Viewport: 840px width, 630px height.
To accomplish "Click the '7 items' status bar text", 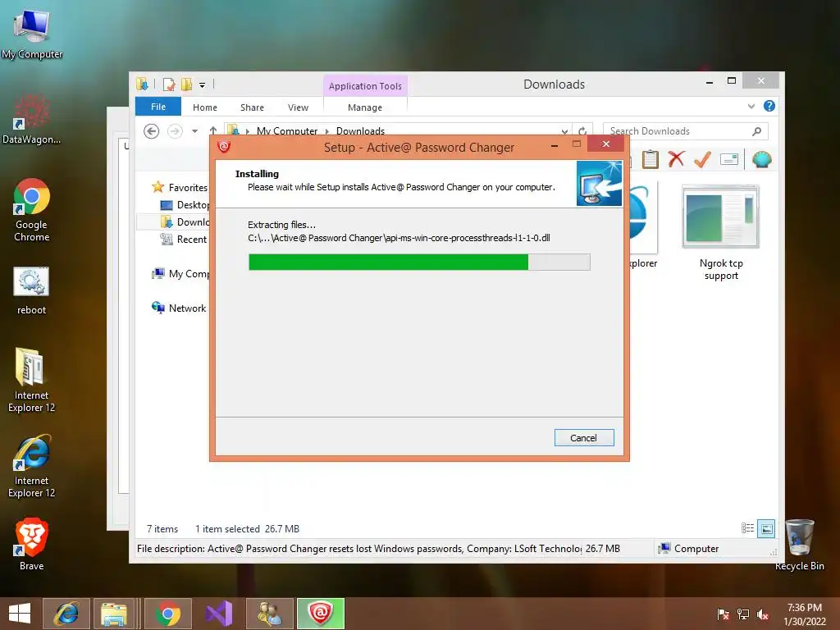I will point(162,529).
